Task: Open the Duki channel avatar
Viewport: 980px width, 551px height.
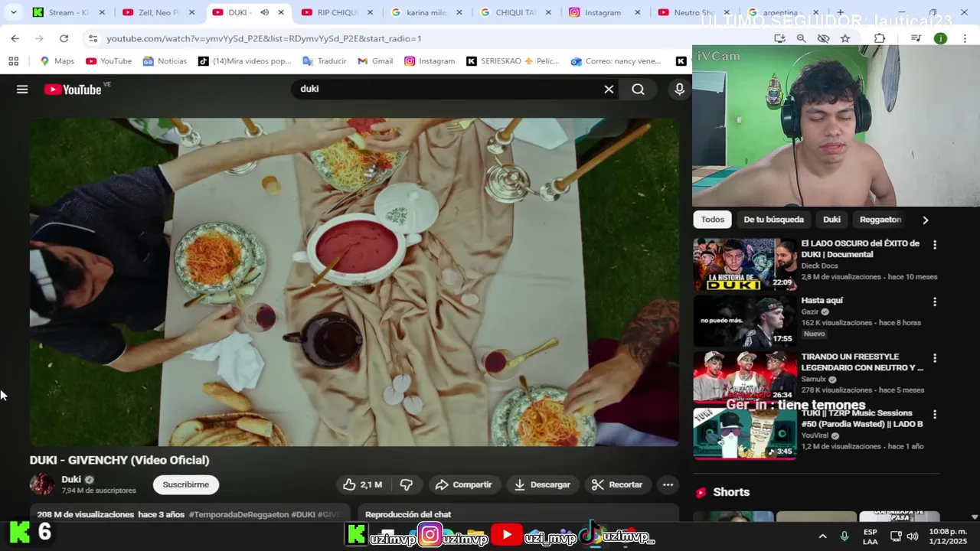Action: pos(42,484)
